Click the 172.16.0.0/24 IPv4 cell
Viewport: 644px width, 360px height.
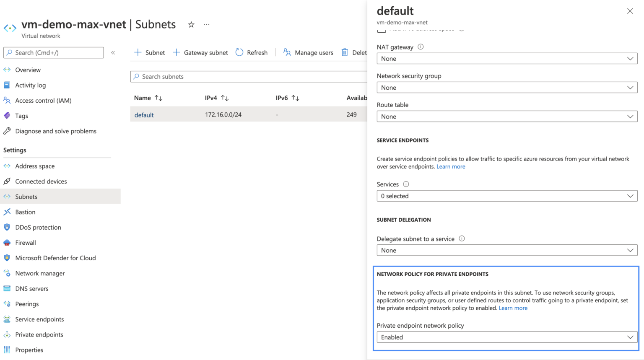click(x=223, y=114)
